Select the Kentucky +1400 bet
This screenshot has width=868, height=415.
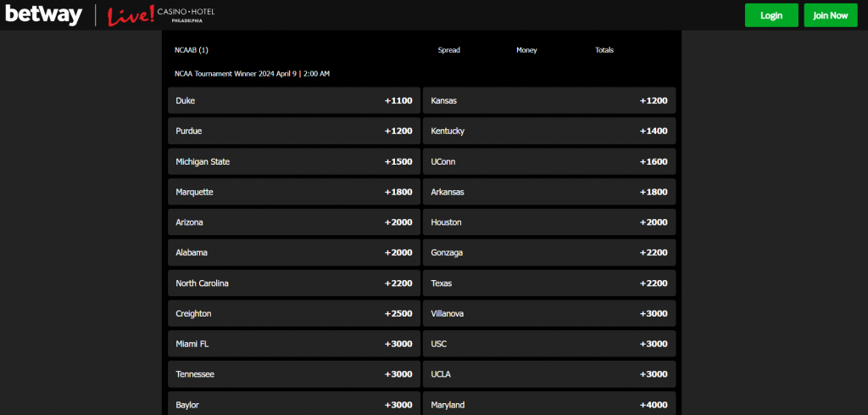coord(549,132)
